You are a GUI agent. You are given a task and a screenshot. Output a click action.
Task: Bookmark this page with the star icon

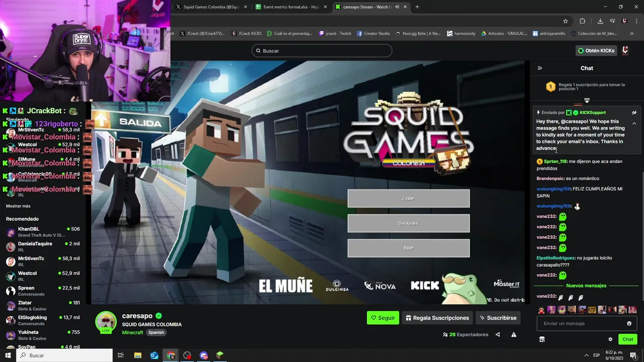[x=566, y=21]
